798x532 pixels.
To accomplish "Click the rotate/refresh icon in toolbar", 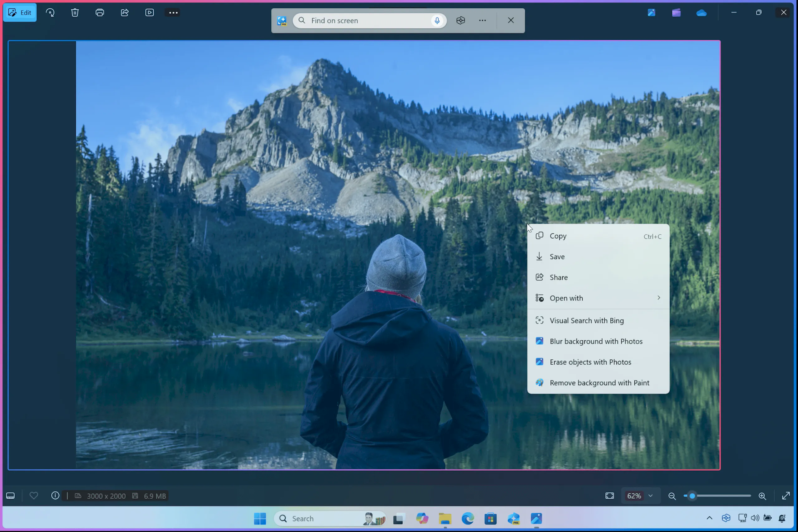I will click(x=50, y=13).
